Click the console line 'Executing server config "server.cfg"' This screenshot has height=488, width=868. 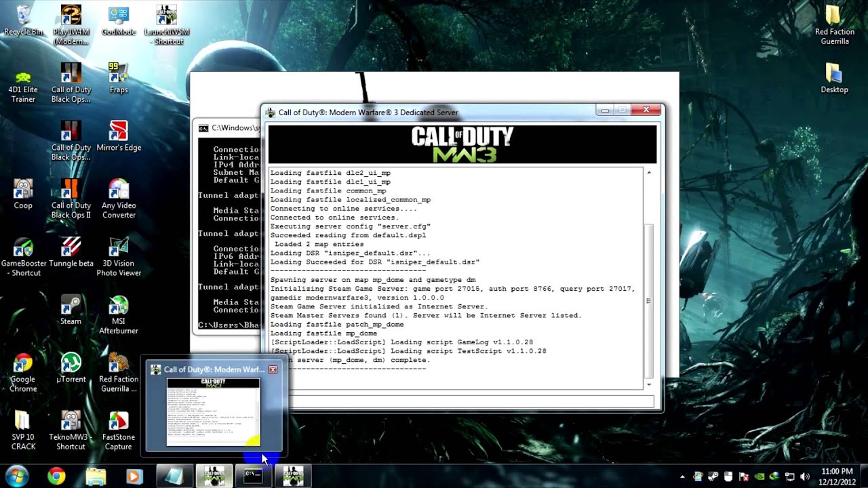point(351,226)
